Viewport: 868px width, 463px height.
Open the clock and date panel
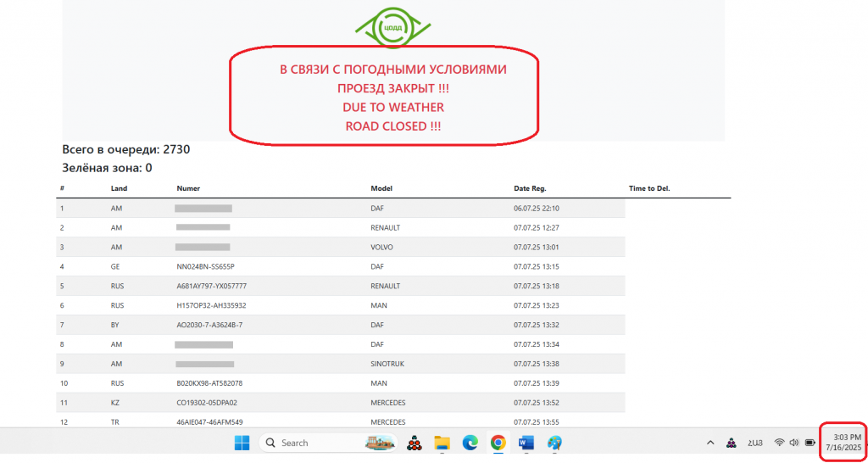click(x=843, y=442)
